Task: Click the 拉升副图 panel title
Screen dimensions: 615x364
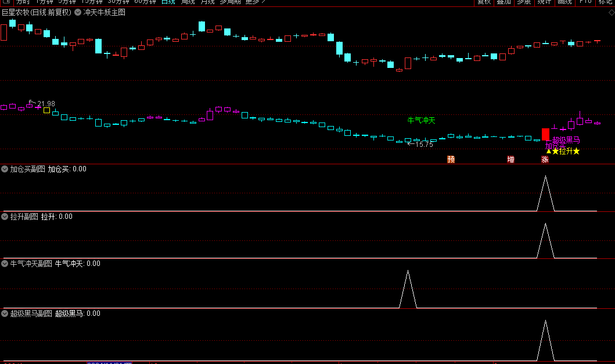Action: [24, 217]
